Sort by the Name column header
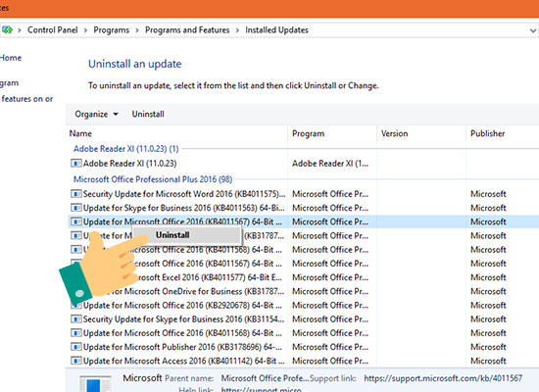This screenshot has height=392, width=539. [177, 133]
